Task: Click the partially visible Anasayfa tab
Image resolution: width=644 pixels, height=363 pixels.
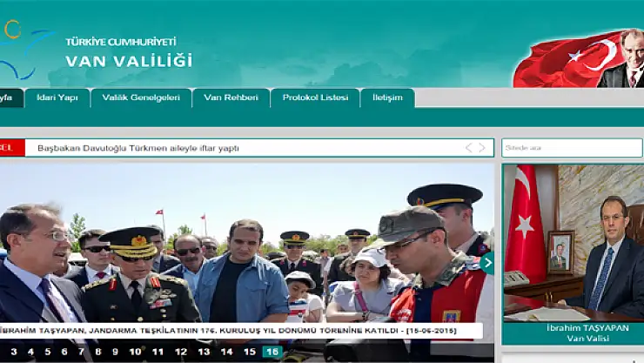Action: [x=10, y=97]
